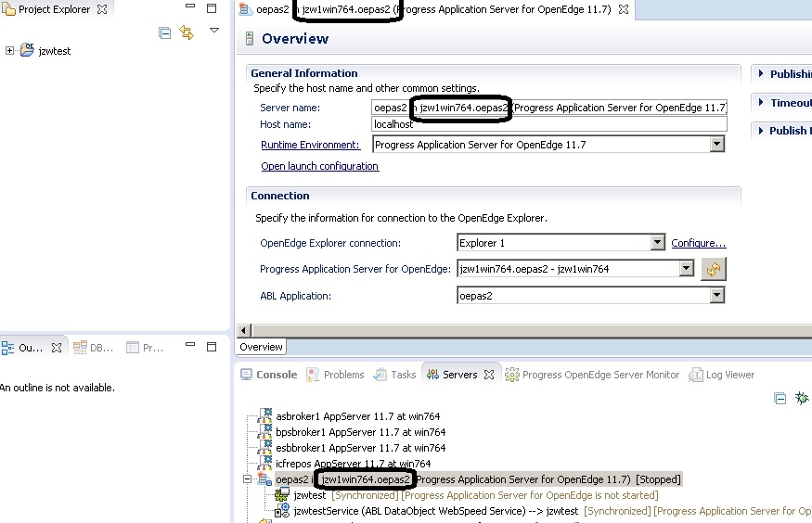
Task: Click the oepas2 editor tab icon
Action: 246,9
